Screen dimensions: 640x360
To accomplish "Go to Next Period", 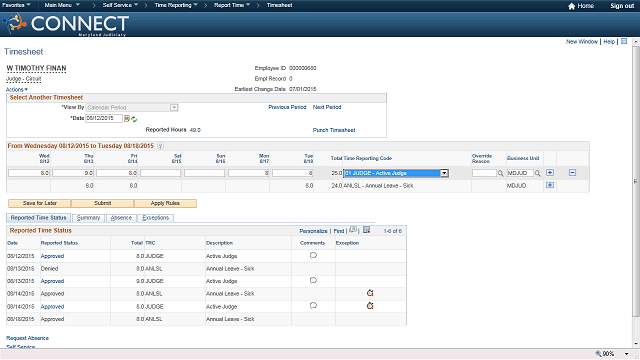I will (327, 107).
